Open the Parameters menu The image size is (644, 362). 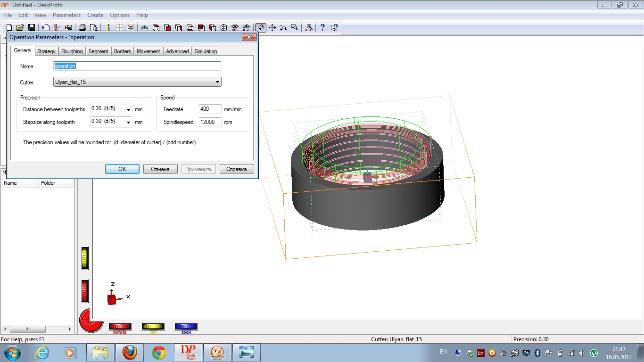point(66,15)
